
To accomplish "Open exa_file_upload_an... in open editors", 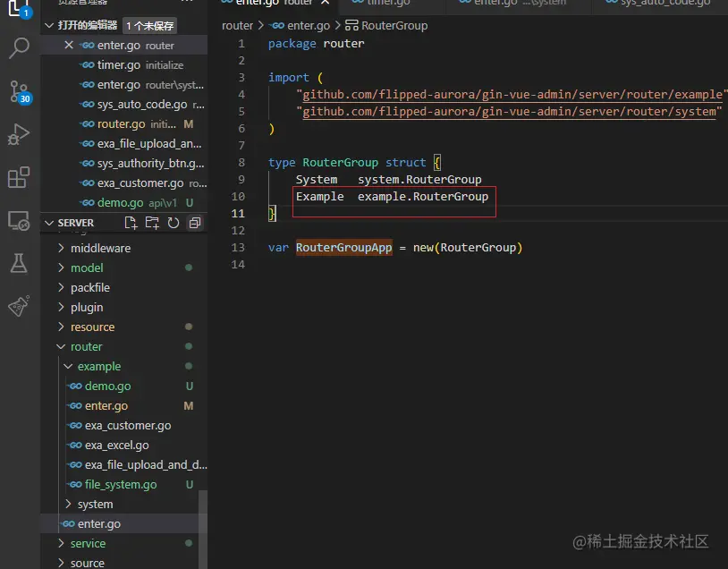I will [x=124, y=143].
